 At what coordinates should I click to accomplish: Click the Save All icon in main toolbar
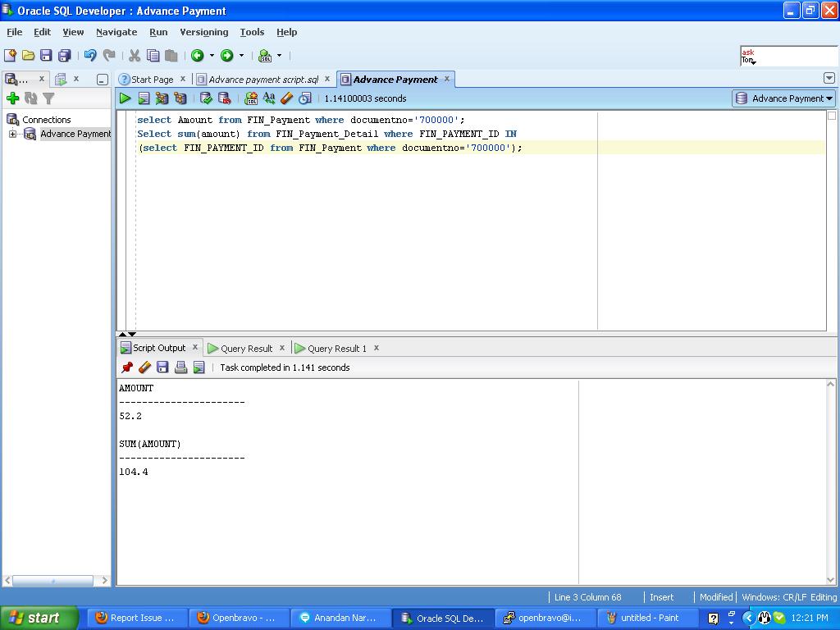coord(64,56)
